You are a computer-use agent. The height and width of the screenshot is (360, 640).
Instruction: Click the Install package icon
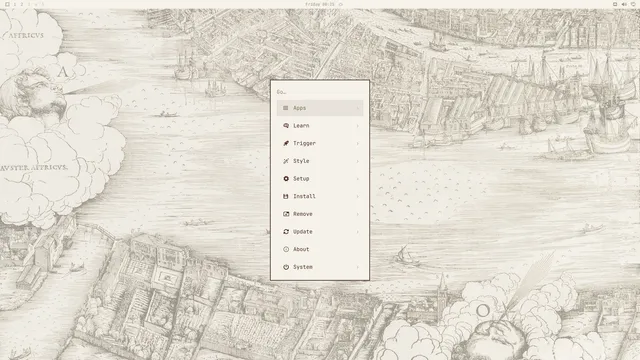286,196
